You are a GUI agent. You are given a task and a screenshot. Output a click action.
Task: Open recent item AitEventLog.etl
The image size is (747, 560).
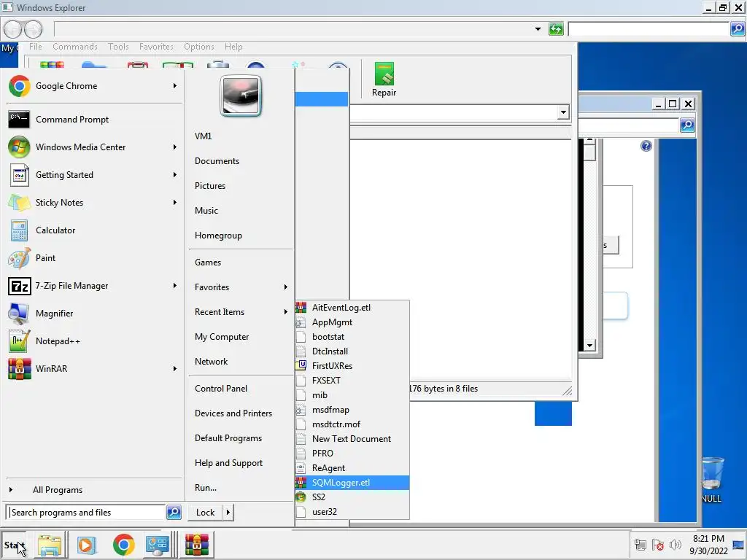click(x=352, y=308)
